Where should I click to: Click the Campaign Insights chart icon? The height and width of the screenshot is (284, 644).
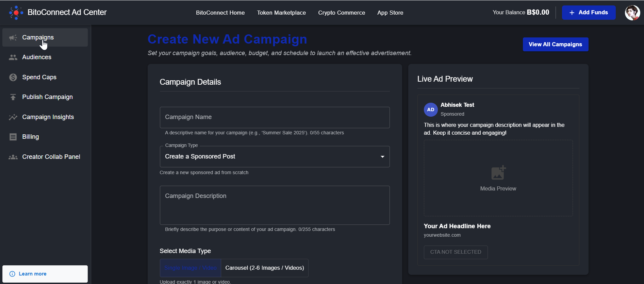(x=13, y=117)
